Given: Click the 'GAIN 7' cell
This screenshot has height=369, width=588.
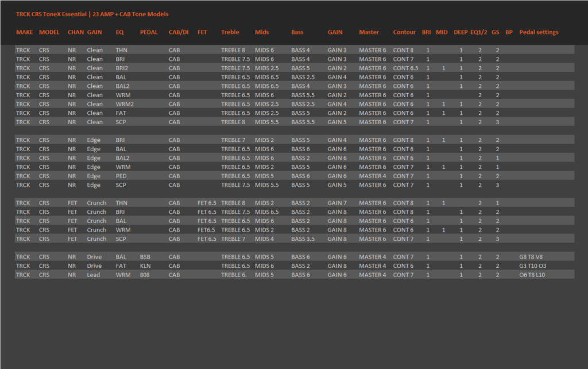Looking at the screenshot, I should 337,203.
